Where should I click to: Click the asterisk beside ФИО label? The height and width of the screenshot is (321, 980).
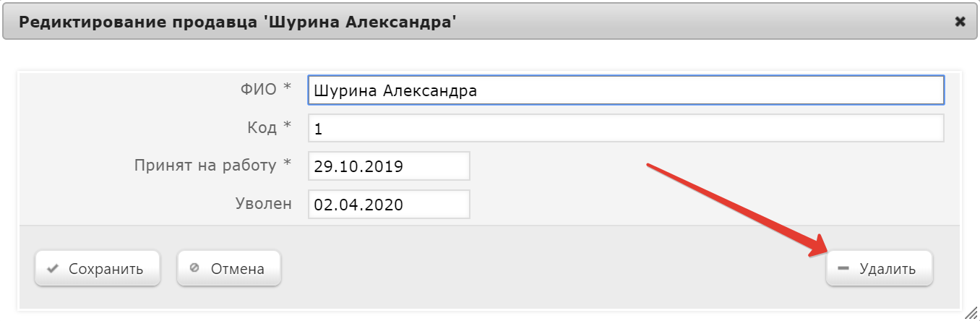tap(287, 87)
